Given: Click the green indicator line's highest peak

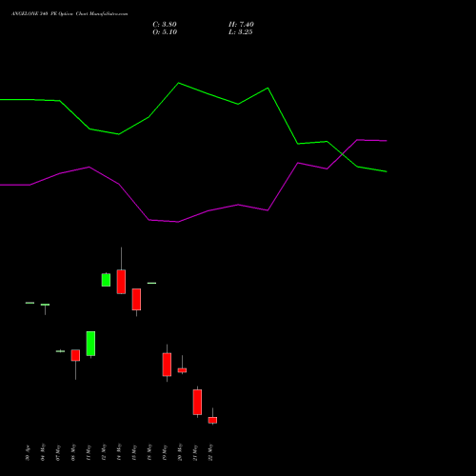Looking at the screenshot, I should point(179,83).
